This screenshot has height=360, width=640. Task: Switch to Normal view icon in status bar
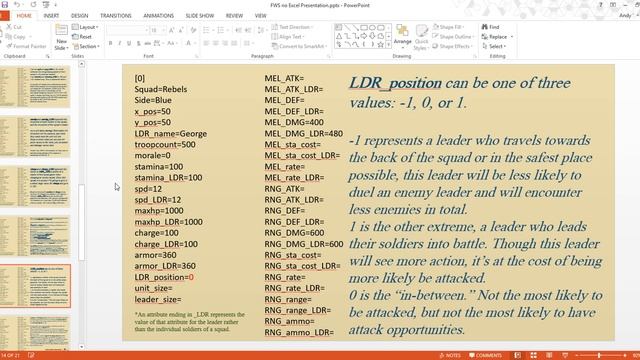tap(518, 356)
